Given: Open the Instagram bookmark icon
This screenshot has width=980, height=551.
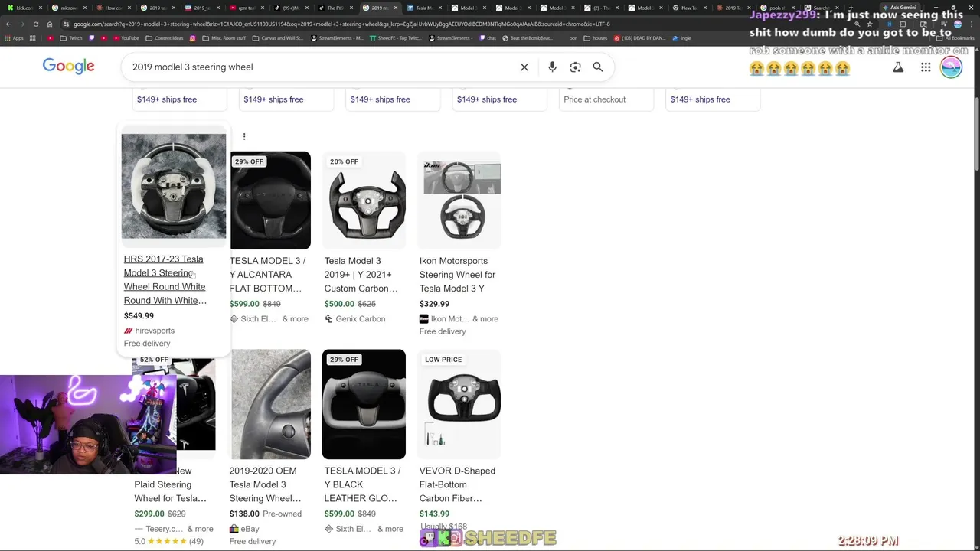Looking at the screenshot, I should tap(192, 38).
